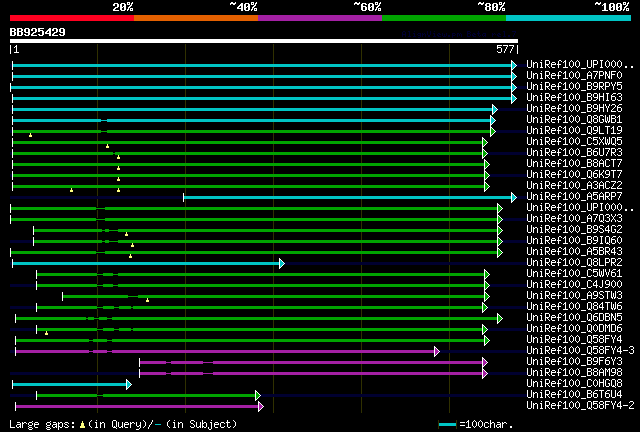Click the green alignment bar for A7Q3X3
Image resolution: width=640 pixels, height=432 pixels.
254,220
